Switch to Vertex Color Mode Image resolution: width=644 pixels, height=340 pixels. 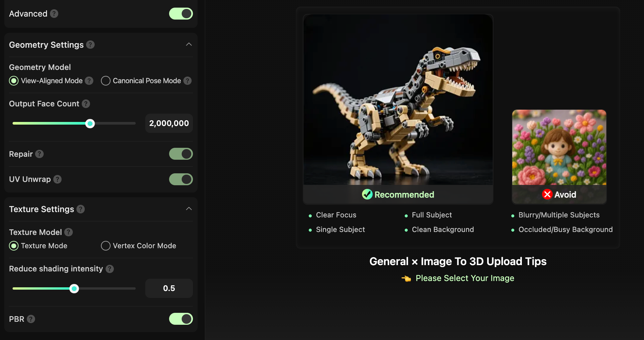tap(106, 246)
